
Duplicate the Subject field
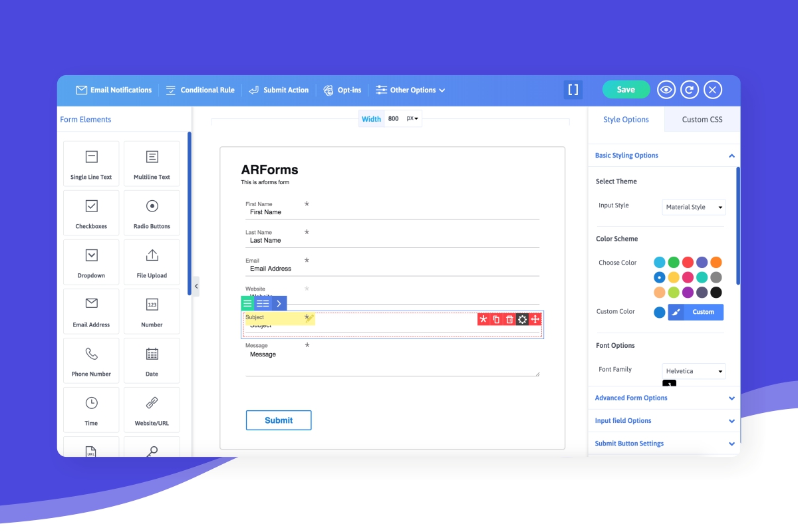coord(496,320)
